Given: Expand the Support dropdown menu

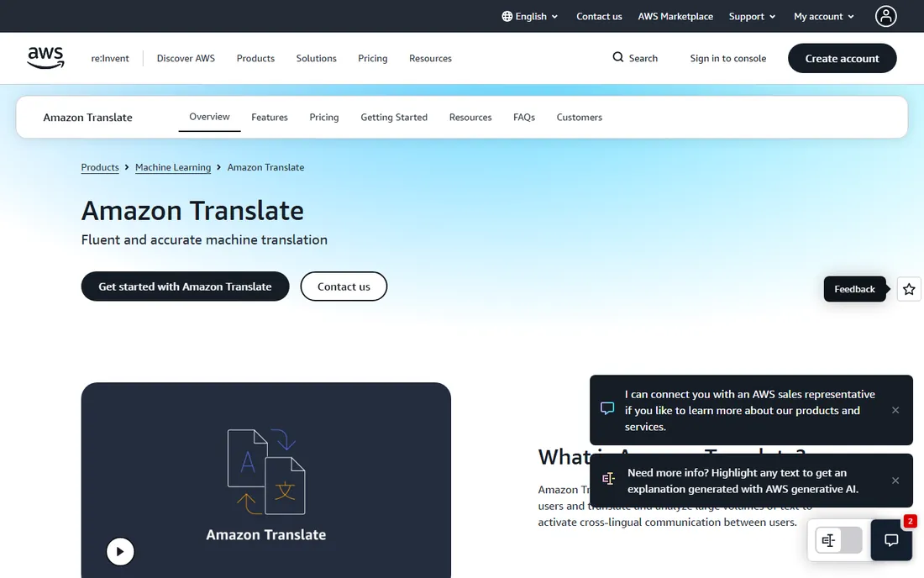Looking at the screenshot, I should (x=752, y=16).
